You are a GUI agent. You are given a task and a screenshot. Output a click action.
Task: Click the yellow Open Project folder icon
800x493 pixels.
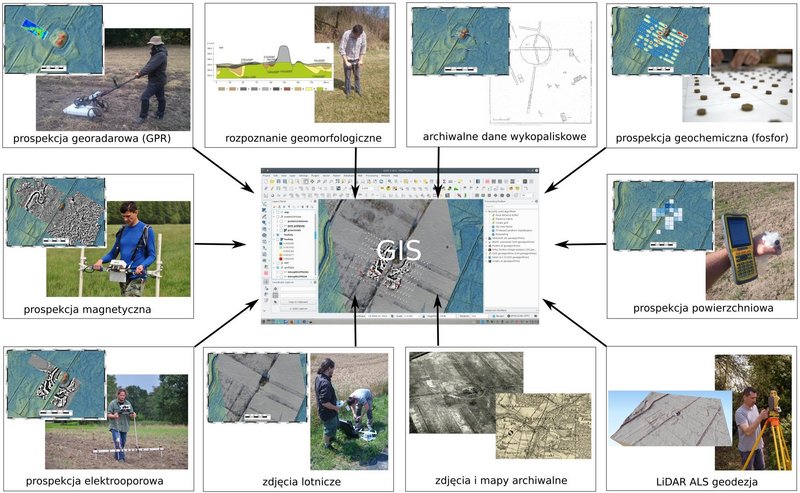click(272, 181)
